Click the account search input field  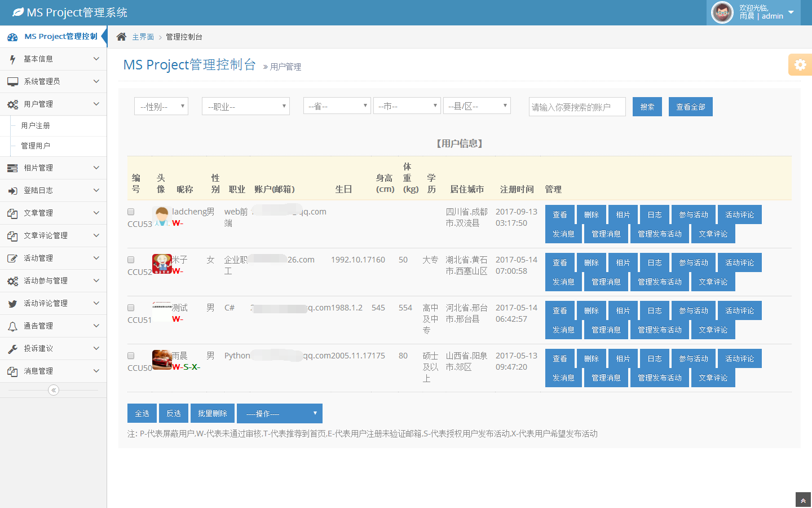577,107
